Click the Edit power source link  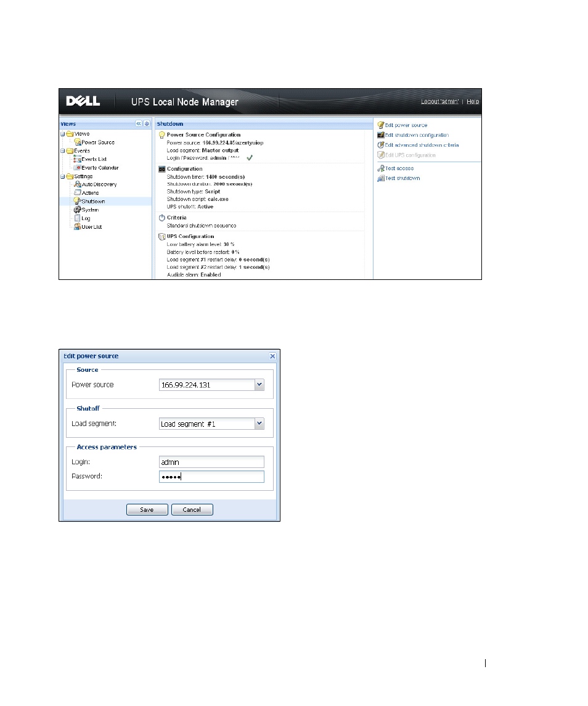click(406, 126)
